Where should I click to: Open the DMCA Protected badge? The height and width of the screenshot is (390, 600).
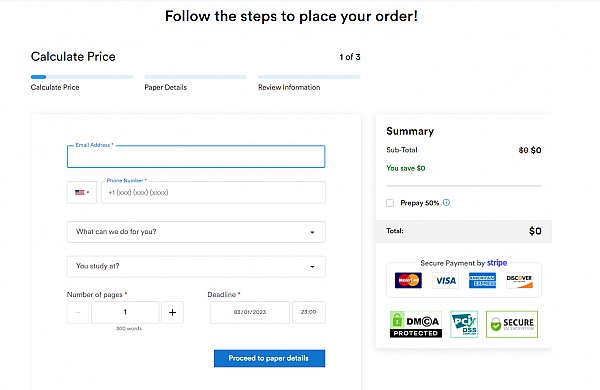(416, 324)
